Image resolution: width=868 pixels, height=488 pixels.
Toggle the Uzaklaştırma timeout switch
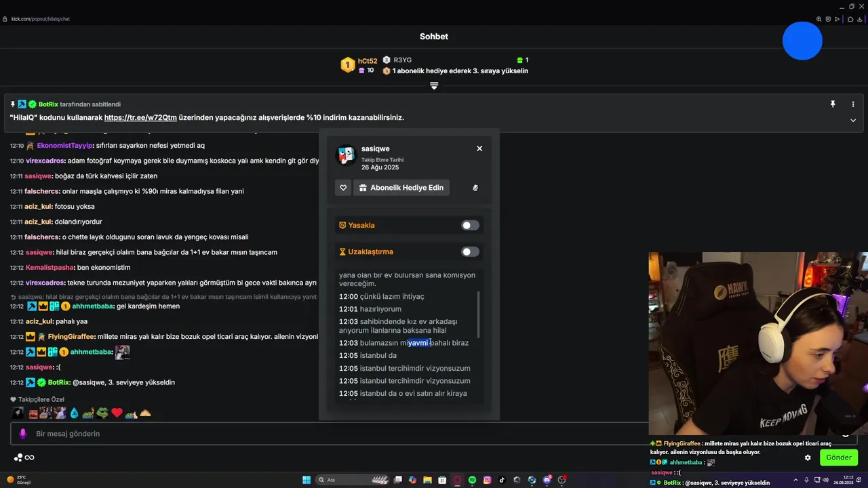(470, 251)
